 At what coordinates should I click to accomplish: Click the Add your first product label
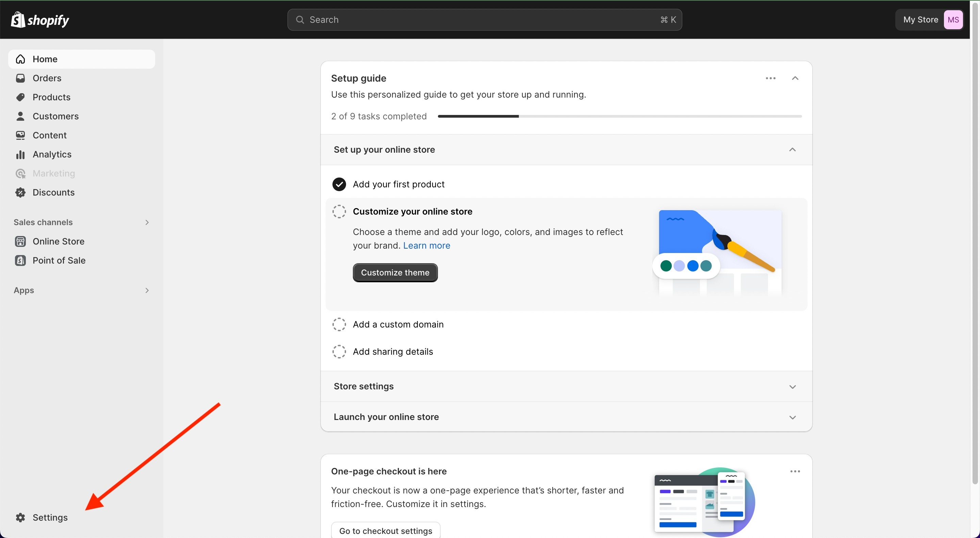[x=398, y=184]
